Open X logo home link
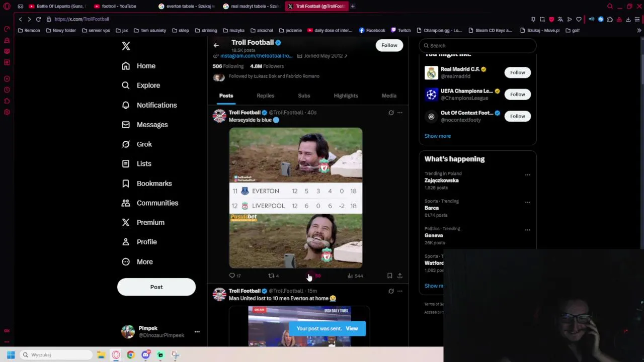 pos(126,46)
